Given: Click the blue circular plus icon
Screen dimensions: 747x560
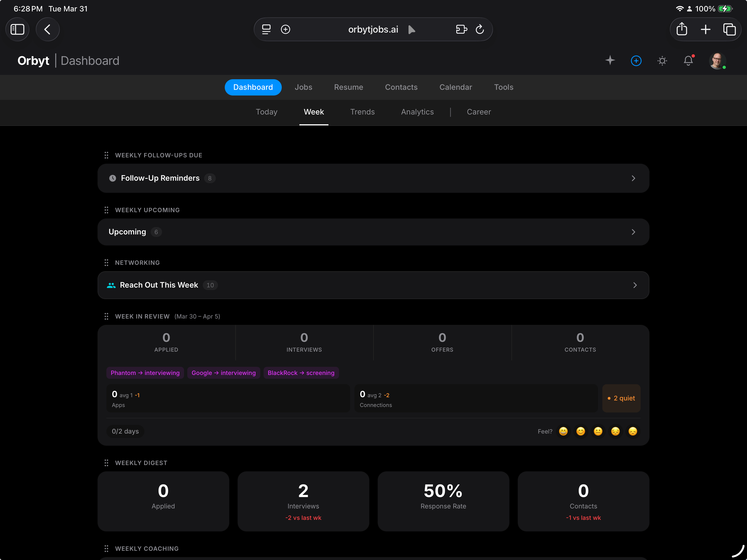Looking at the screenshot, I should click(x=636, y=61).
